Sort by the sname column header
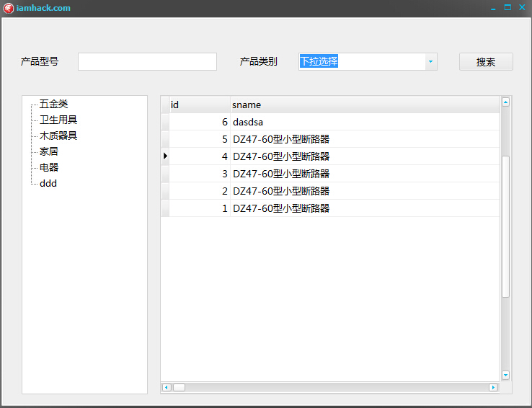The width and height of the screenshot is (532, 408). (365, 105)
